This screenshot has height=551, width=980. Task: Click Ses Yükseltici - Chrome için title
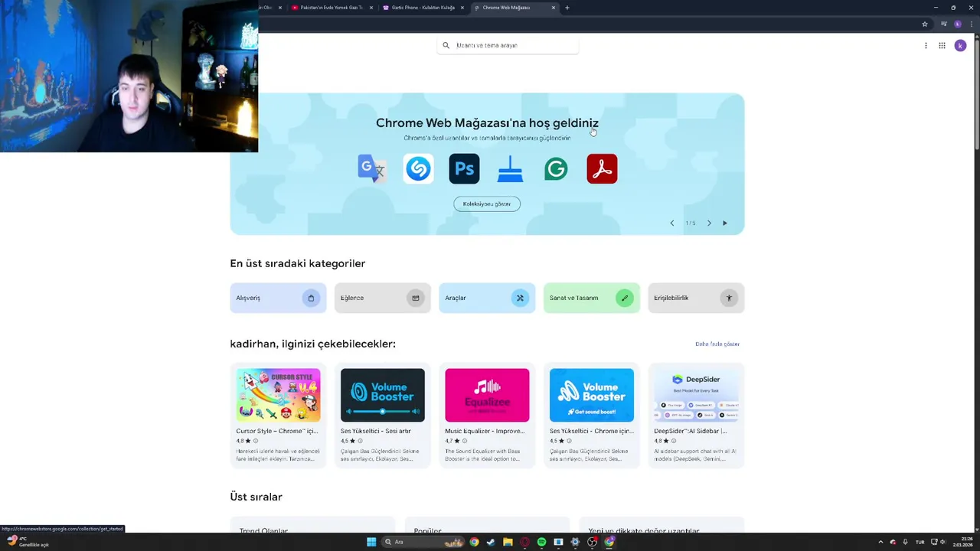(591, 431)
